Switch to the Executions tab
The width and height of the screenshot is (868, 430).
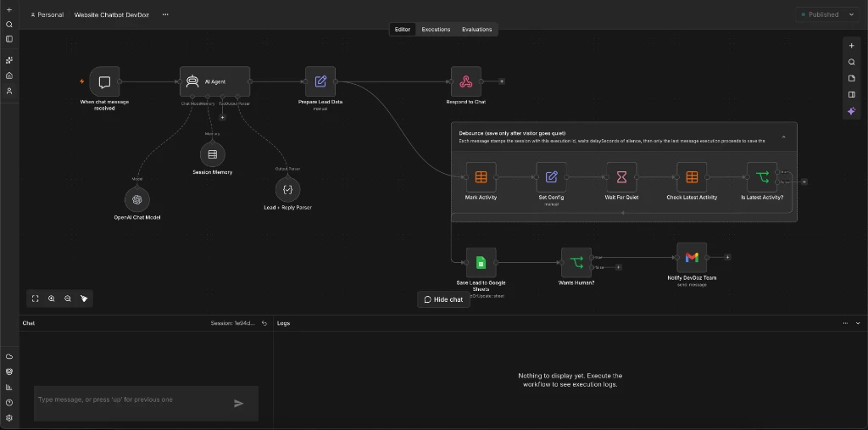pos(436,30)
